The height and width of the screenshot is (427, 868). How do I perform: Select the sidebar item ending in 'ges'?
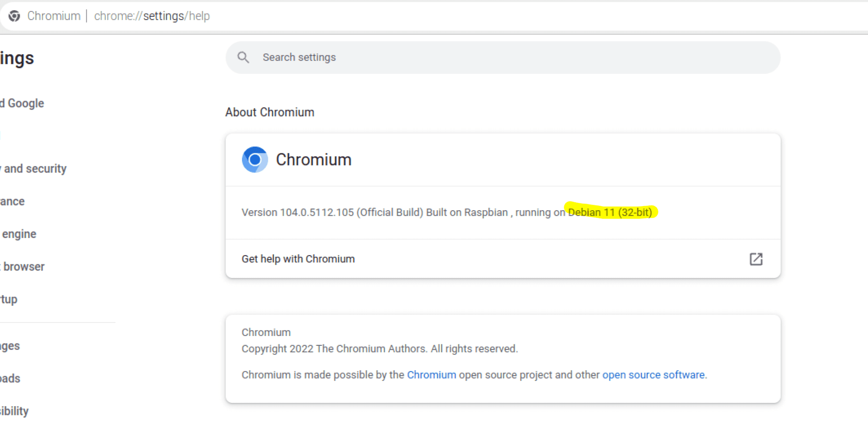point(10,346)
